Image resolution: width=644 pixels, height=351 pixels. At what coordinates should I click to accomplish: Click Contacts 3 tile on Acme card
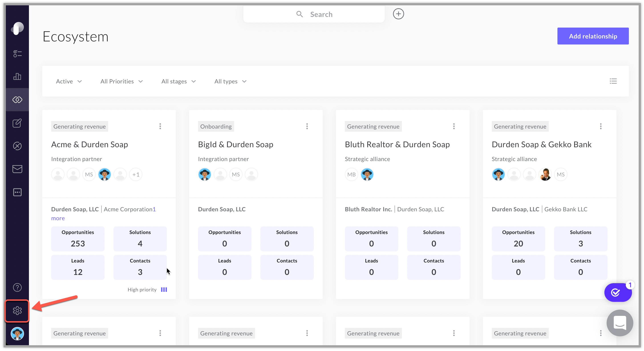pyautogui.click(x=140, y=267)
